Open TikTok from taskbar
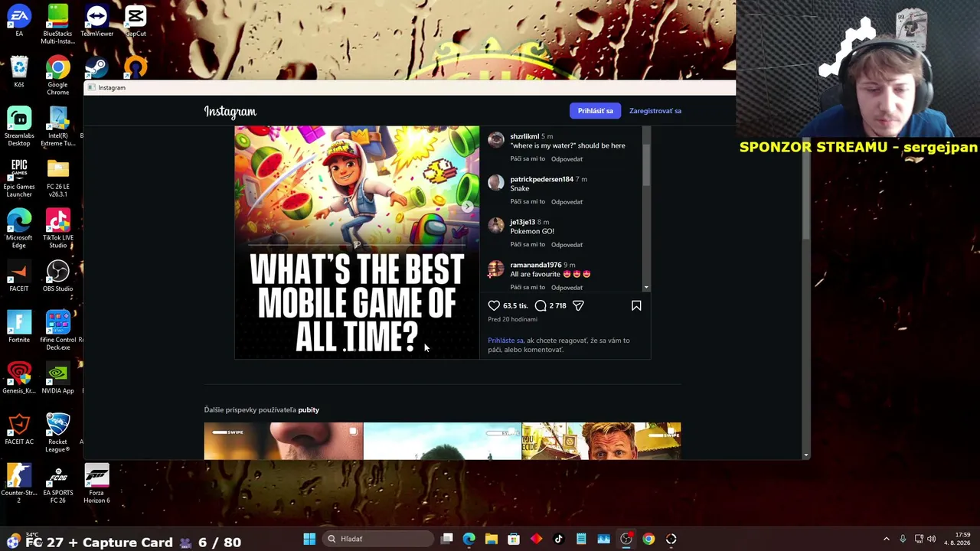The width and height of the screenshot is (980, 551). coord(558,539)
